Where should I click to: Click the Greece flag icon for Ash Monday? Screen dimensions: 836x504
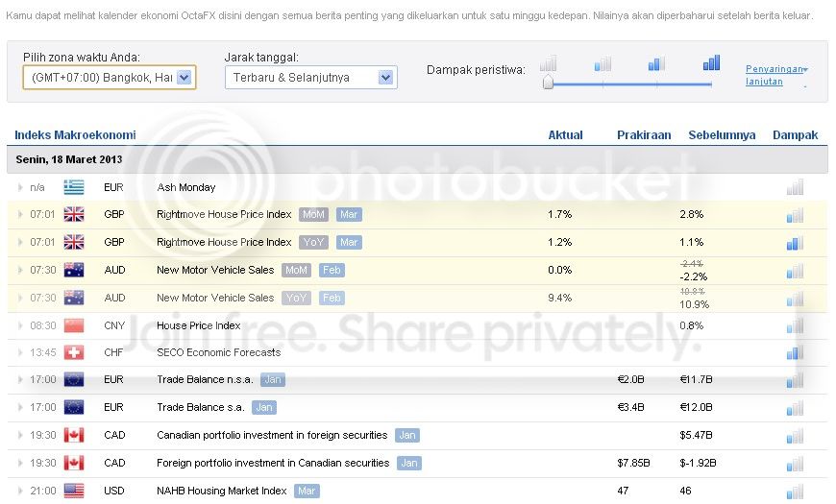coord(74,187)
